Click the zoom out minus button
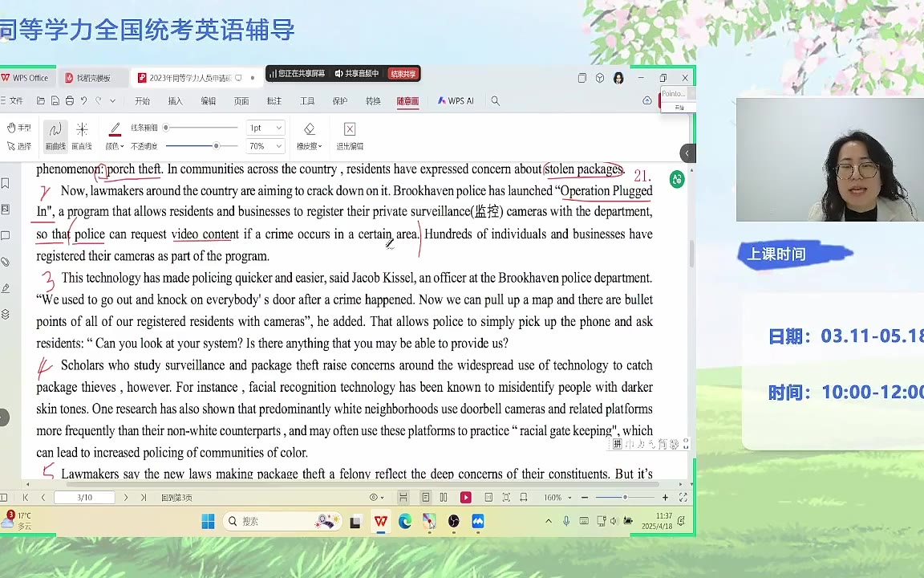The height and width of the screenshot is (578, 924). pos(585,498)
